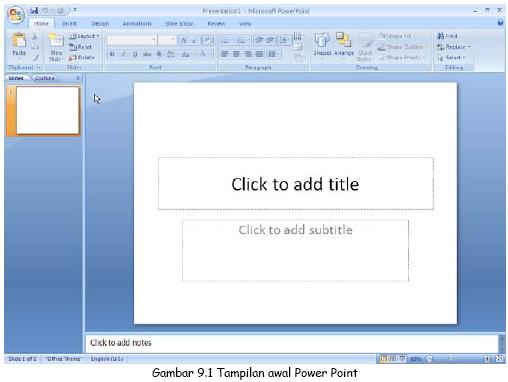Open the Review ribbon tab
Screen dimensions: 508x382
click(216, 24)
